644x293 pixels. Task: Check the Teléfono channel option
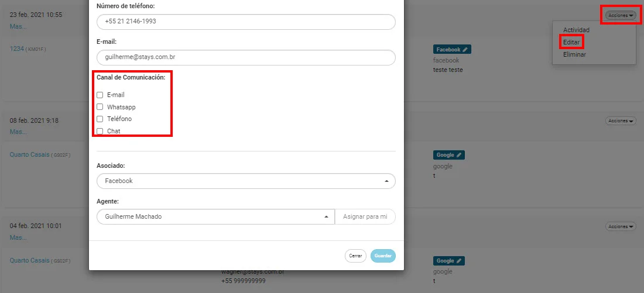click(x=100, y=119)
